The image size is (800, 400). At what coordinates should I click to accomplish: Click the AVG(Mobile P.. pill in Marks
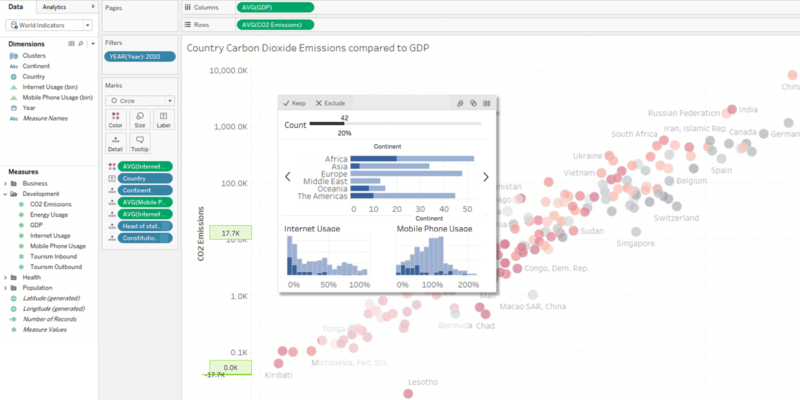(145, 202)
